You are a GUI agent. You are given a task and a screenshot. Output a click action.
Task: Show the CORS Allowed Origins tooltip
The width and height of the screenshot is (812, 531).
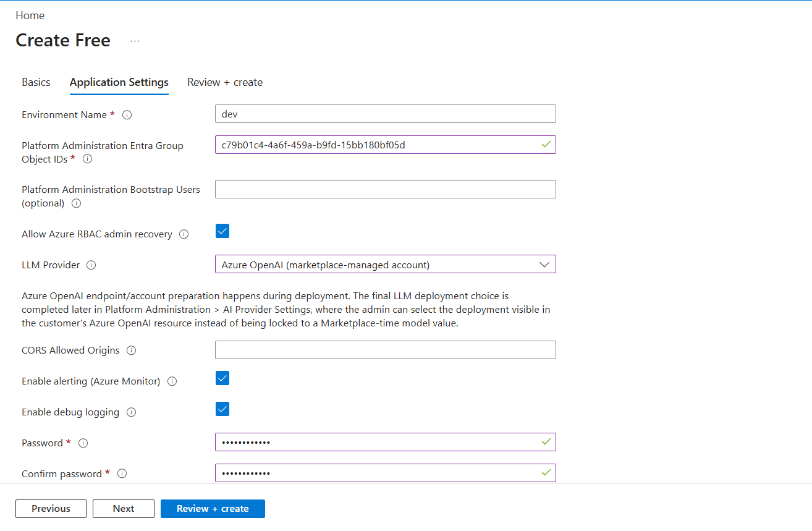pos(130,350)
